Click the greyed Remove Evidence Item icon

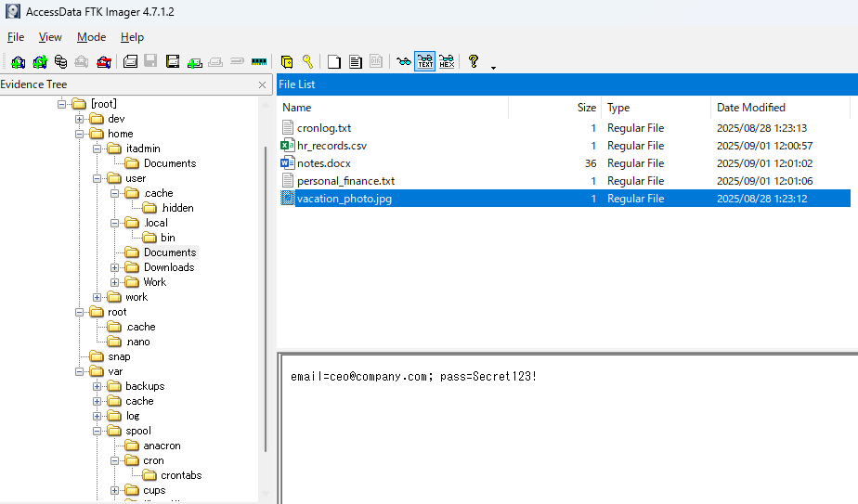point(82,62)
